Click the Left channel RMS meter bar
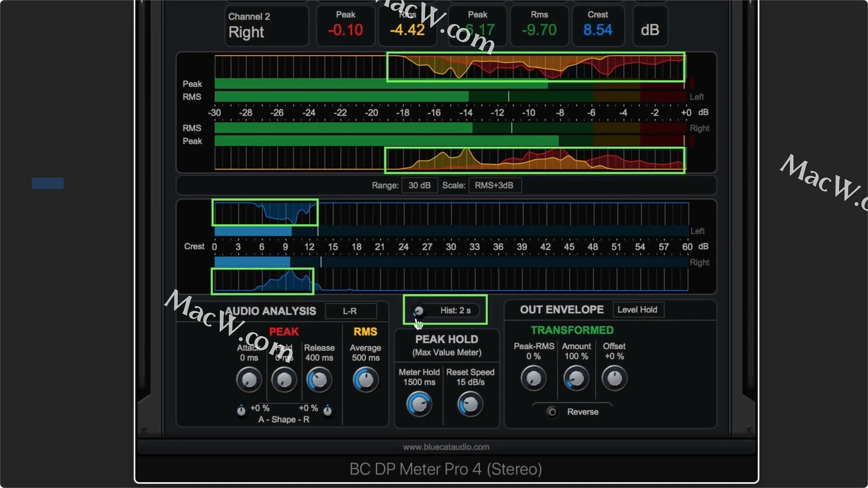Screen dimensions: 868x488 [x=450, y=97]
